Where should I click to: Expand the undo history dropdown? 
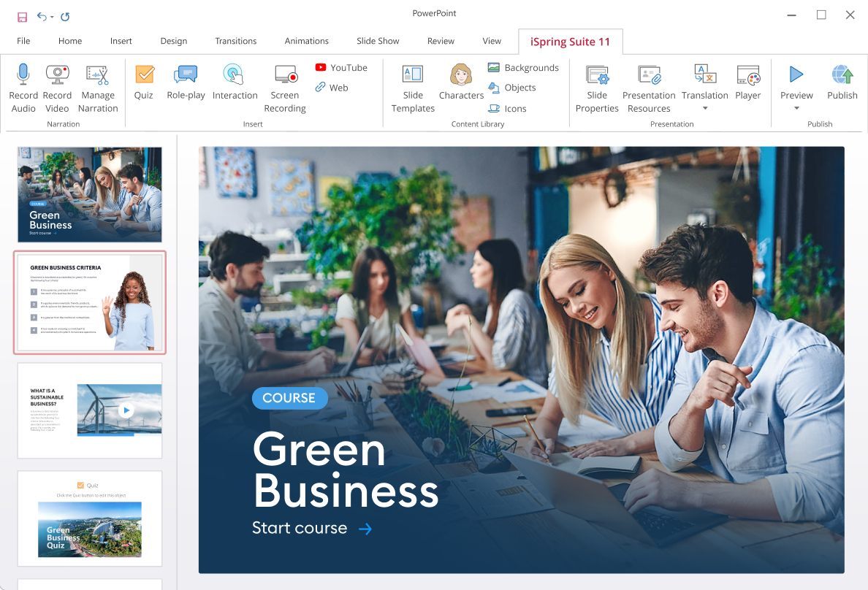pyautogui.click(x=51, y=16)
